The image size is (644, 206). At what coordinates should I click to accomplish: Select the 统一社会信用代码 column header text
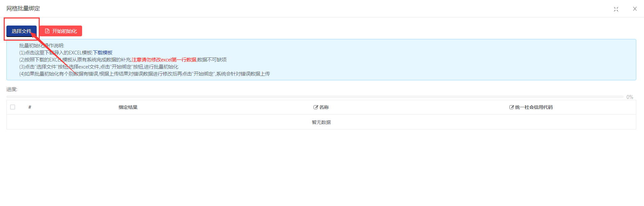(x=534, y=107)
